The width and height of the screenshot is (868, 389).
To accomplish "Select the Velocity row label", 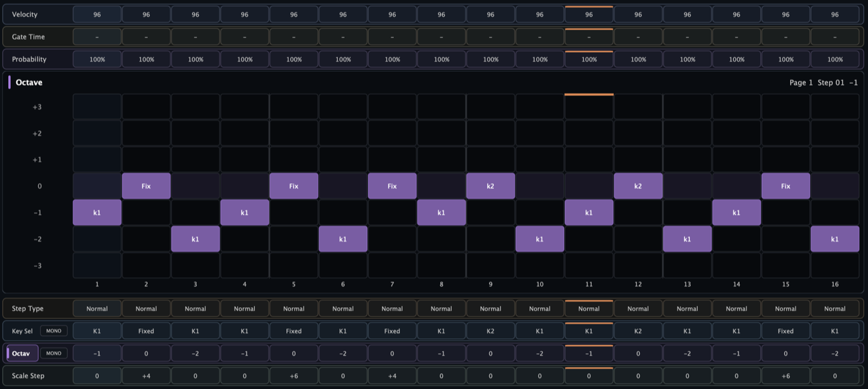I will click(x=25, y=14).
